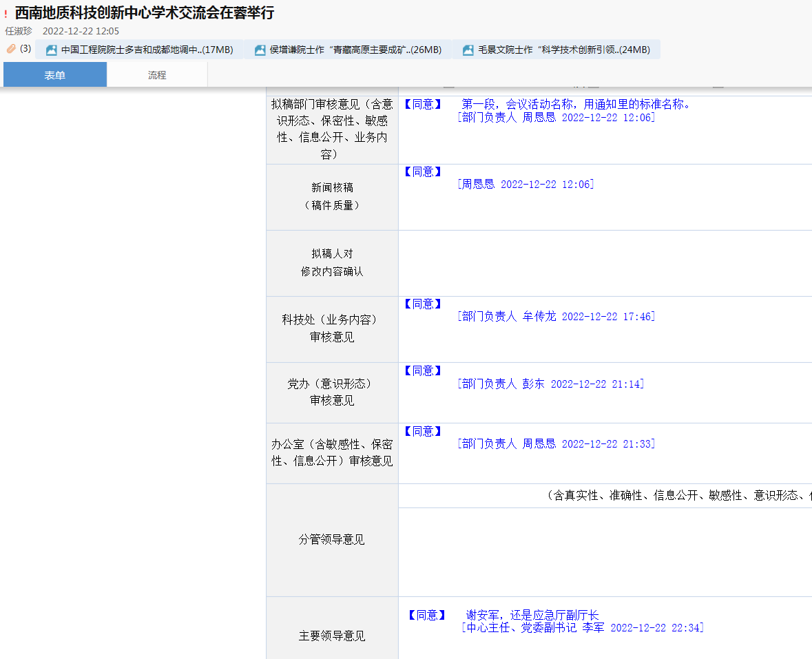Screen dimensions: 812x659
Task: Click the author name 任淑珍
Action: tap(19, 31)
